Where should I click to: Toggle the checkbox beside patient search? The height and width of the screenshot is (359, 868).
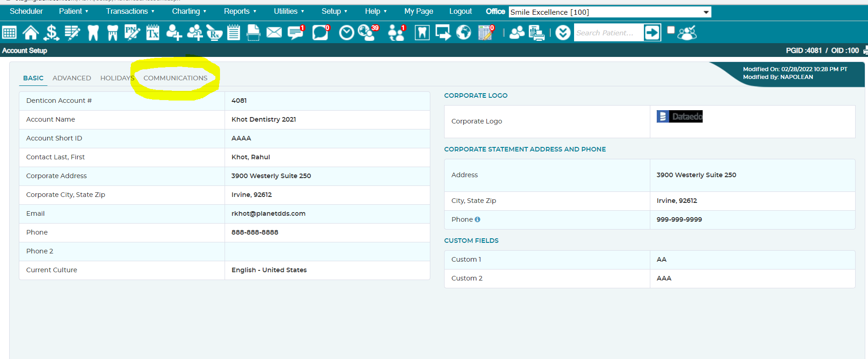pos(671,30)
